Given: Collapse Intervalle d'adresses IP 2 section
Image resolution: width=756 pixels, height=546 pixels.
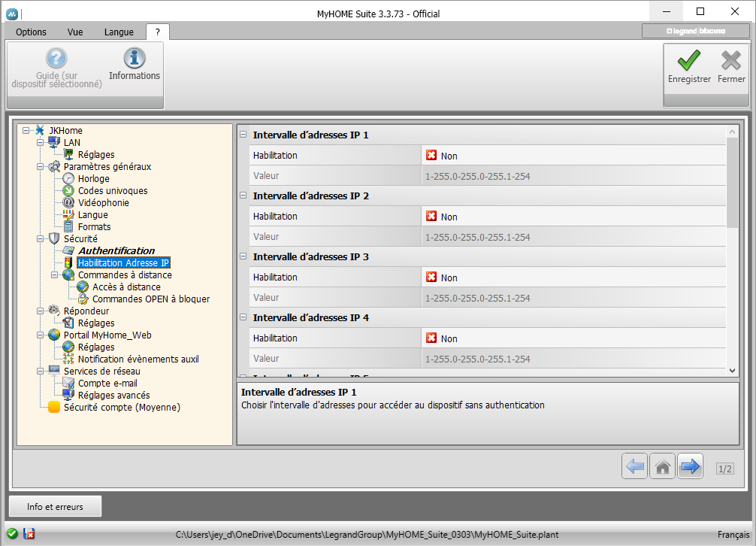Looking at the screenshot, I should pyautogui.click(x=243, y=196).
